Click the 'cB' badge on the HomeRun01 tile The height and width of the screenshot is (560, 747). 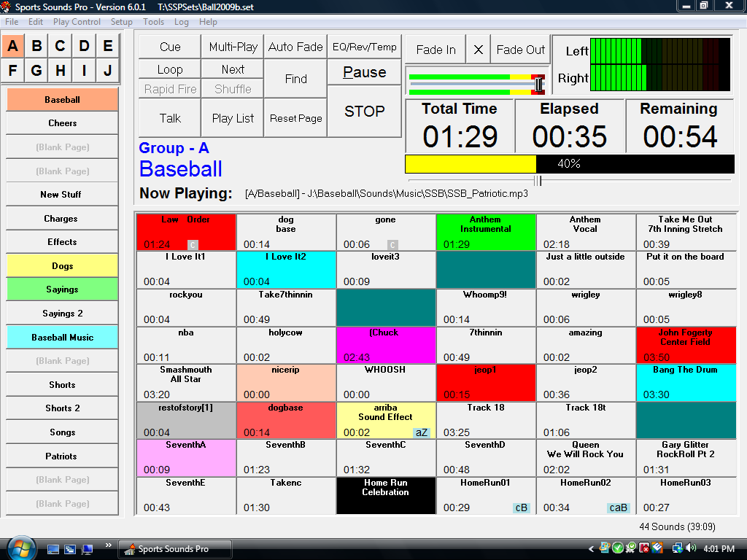(x=521, y=507)
